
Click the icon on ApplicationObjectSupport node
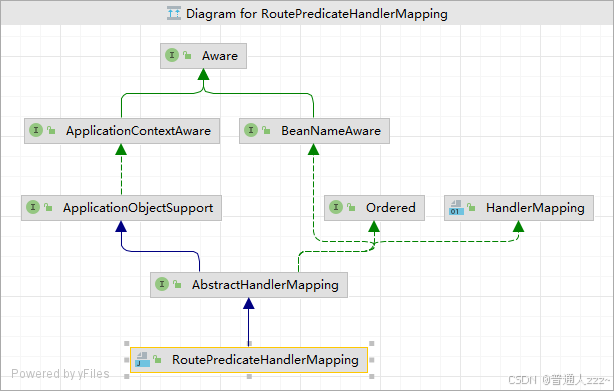tap(33, 207)
